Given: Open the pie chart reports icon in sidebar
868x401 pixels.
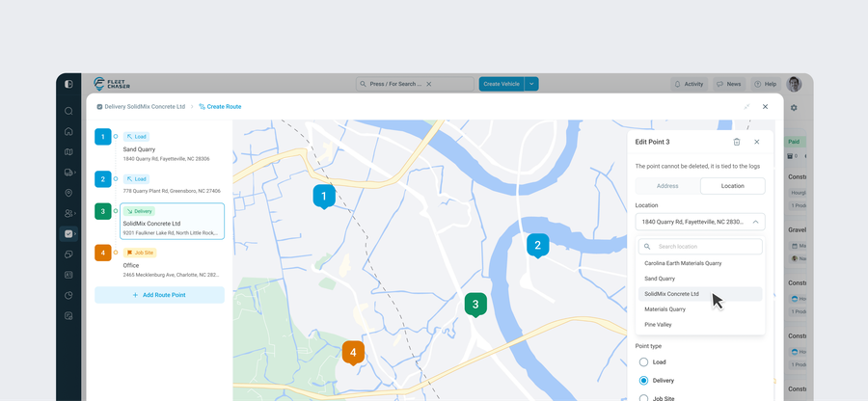Looking at the screenshot, I should 68,295.
